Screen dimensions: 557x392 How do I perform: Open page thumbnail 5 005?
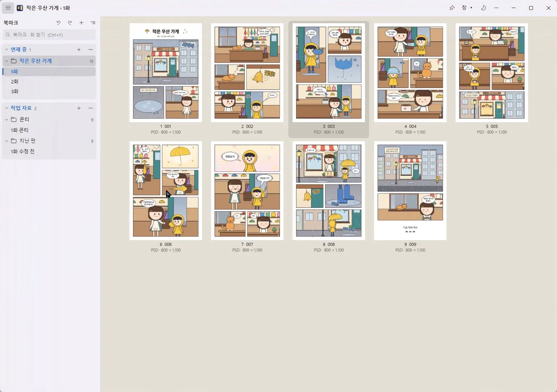point(492,73)
